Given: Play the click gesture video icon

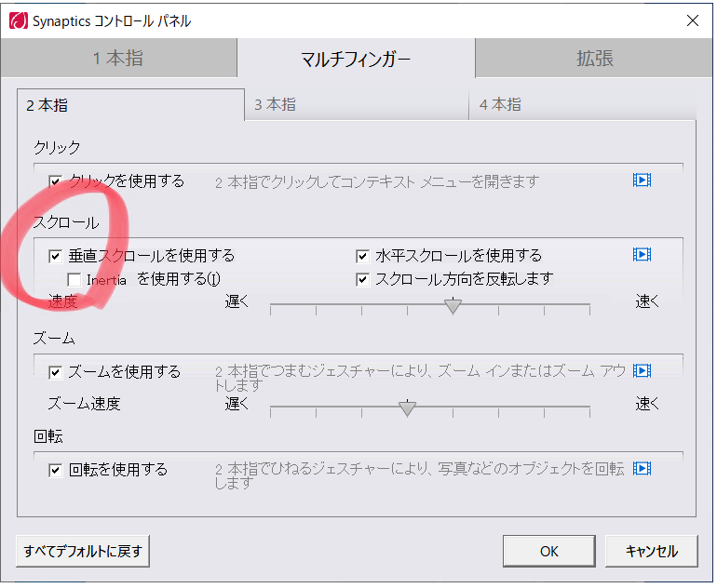Looking at the screenshot, I should tap(641, 180).
